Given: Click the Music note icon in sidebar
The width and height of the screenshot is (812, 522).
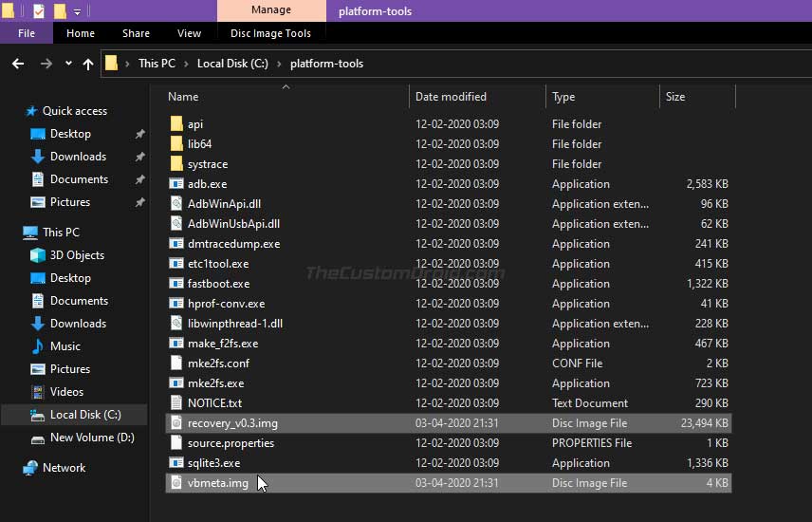Looking at the screenshot, I should [x=38, y=346].
